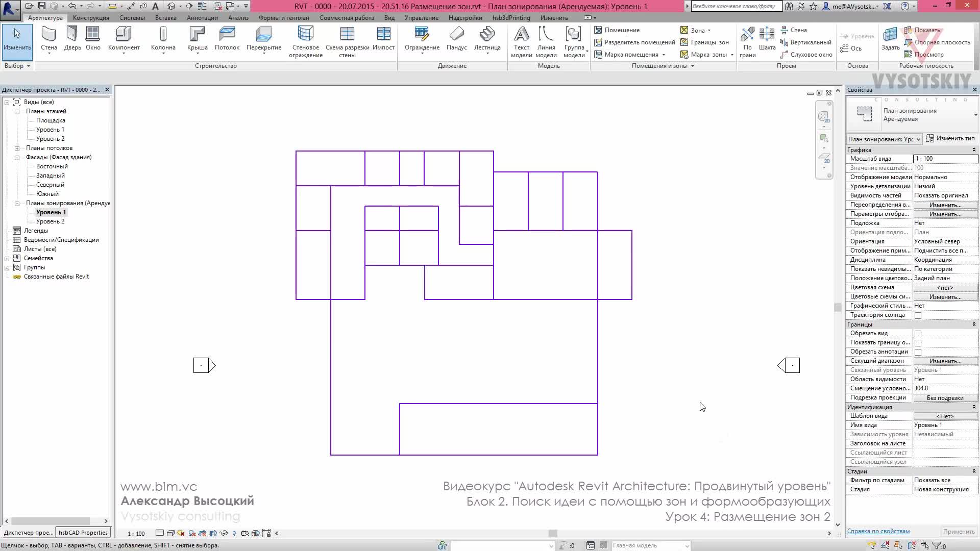Click the Масштаб вида 1:100 field
Image resolution: width=980 pixels, height=551 pixels.
(945, 159)
